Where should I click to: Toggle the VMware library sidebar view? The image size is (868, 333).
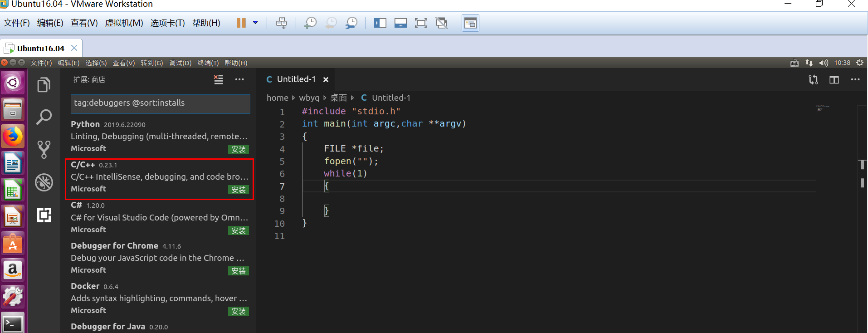point(380,23)
